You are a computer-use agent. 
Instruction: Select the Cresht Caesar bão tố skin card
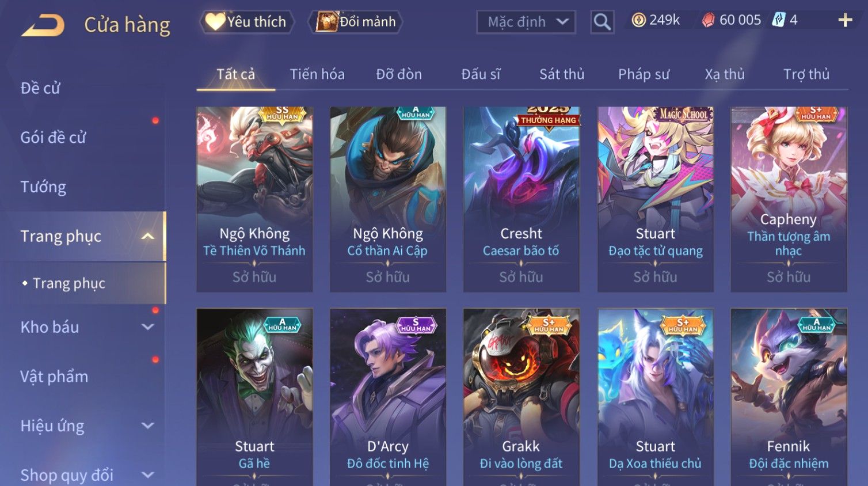[521, 199]
